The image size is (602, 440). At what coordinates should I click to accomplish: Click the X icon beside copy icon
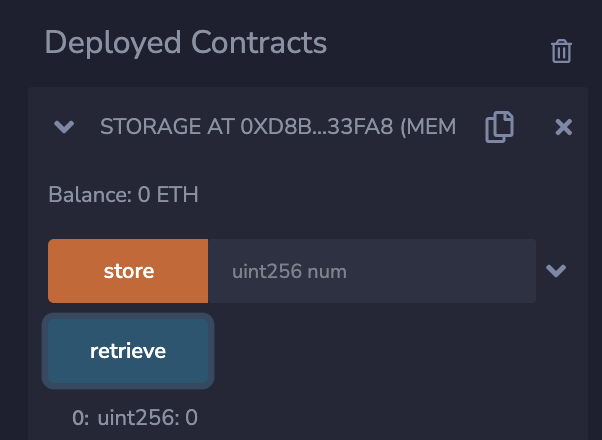564,127
